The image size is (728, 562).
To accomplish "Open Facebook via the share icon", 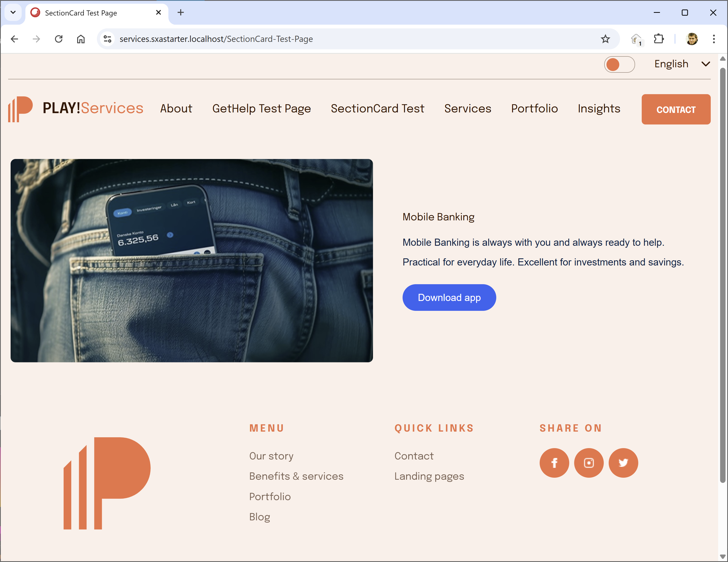I will click(x=554, y=463).
